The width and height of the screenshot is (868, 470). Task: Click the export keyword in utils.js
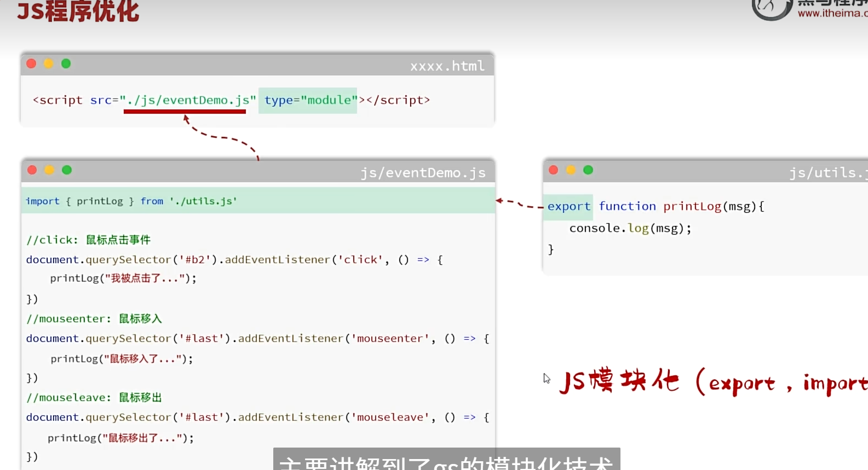click(569, 207)
